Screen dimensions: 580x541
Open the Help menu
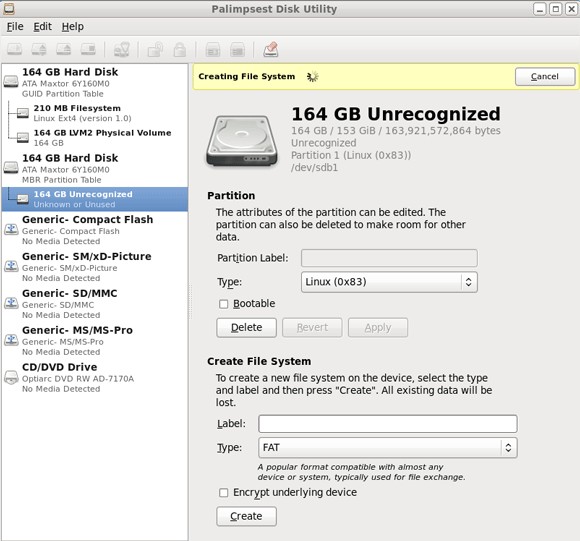coord(72,27)
